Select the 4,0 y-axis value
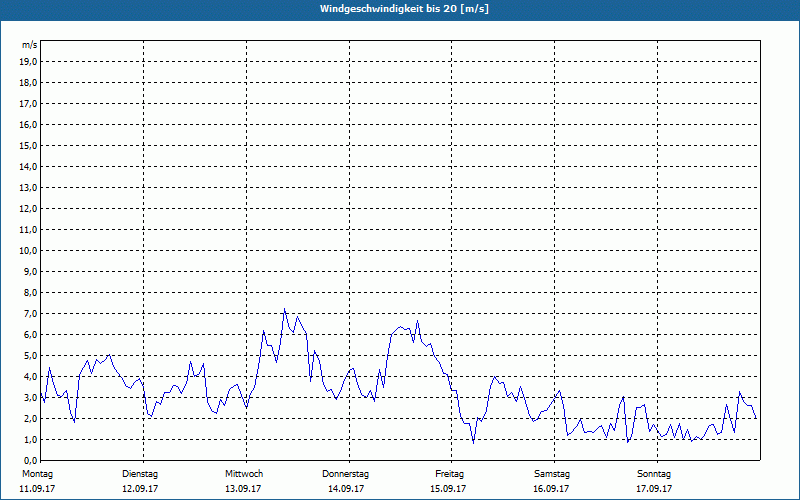Viewport: 800px width, 500px height. (x=30, y=377)
